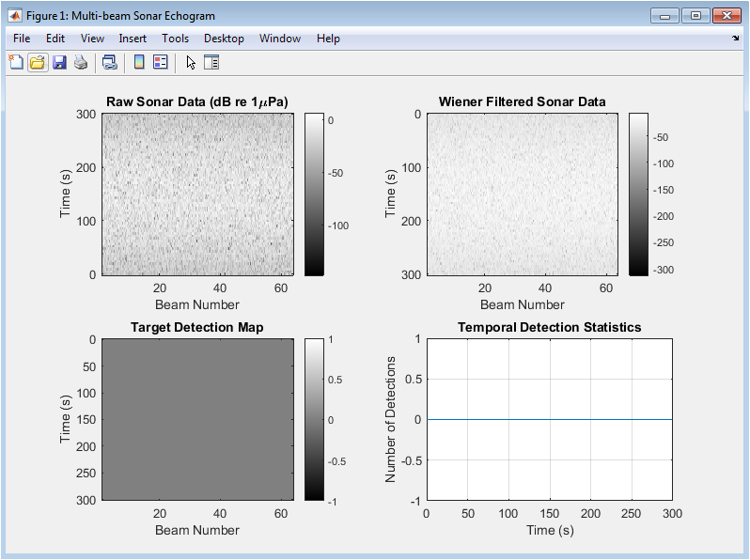Viewport: 750px width, 560px height.
Task: Insert a colorbar using the toolbar icon
Action: [139, 63]
